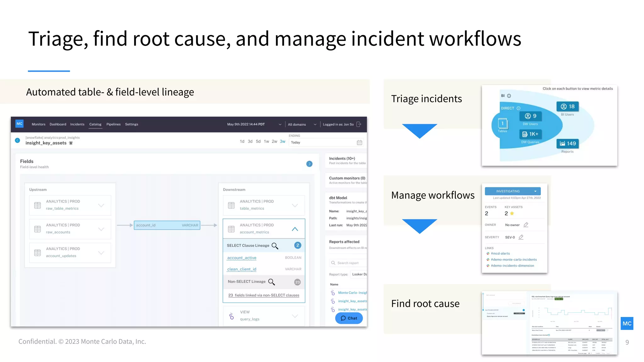The width and height of the screenshot is (644, 362).
Task: Click the log out icon
Action: (359, 124)
